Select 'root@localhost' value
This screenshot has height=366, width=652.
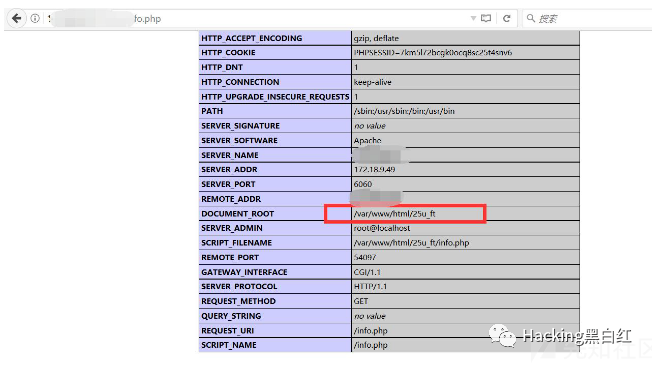click(382, 228)
